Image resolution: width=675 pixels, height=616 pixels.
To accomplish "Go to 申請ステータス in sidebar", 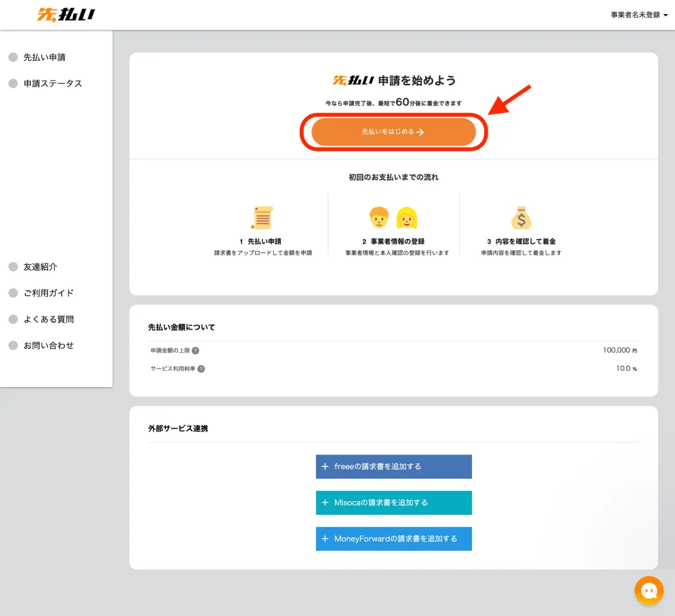I will coord(53,83).
